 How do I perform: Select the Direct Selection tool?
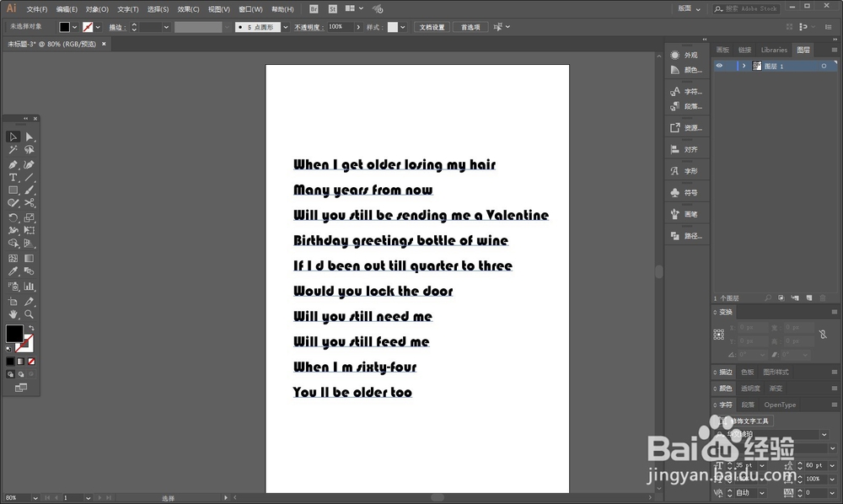coord(29,137)
